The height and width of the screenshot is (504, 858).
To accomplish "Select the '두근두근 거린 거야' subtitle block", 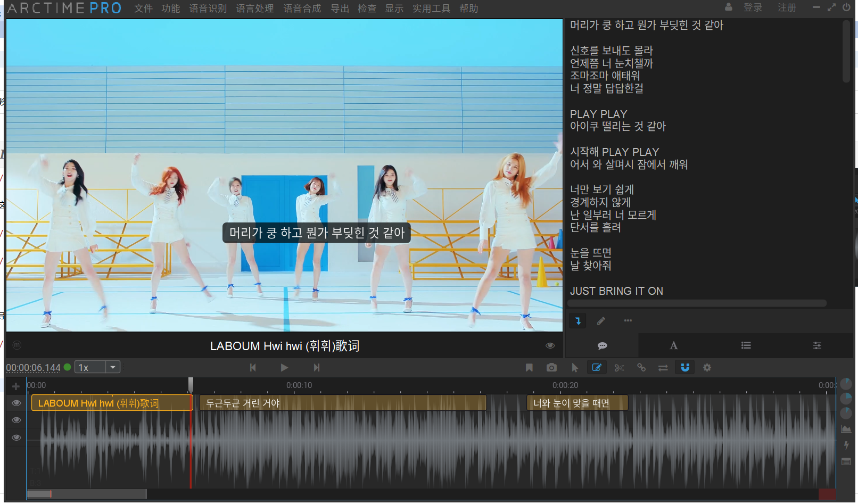I will point(343,403).
